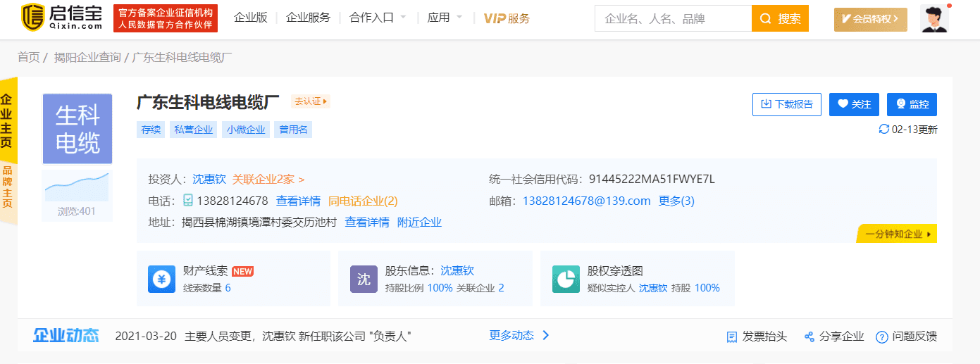
Task: Click the email 13828124678@139.com
Action: click(x=586, y=201)
